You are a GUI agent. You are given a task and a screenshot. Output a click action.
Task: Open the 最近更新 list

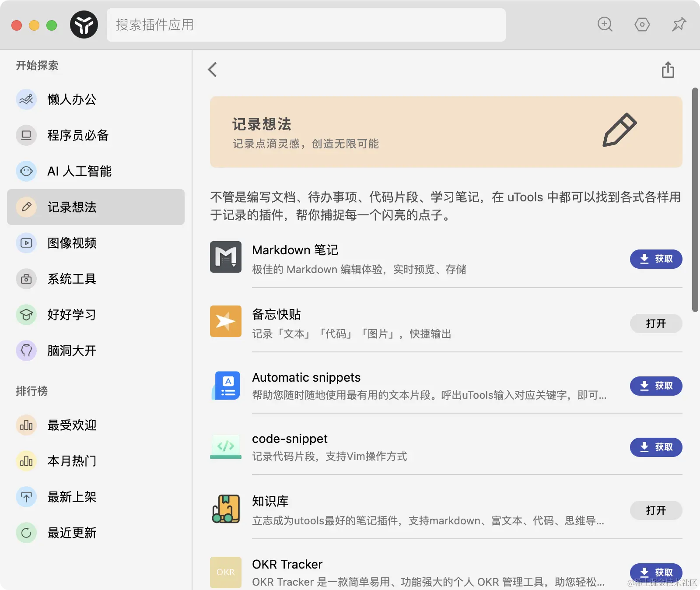[x=96, y=533]
